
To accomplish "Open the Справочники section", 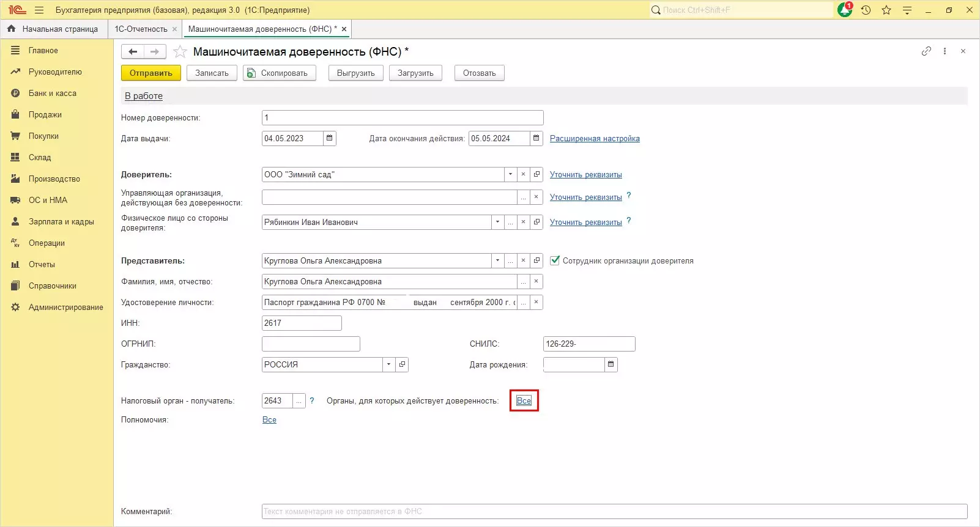I will (53, 286).
